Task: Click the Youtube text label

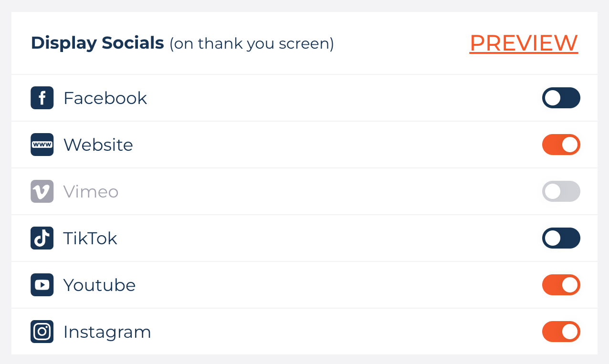Action: (x=99, y=285)
